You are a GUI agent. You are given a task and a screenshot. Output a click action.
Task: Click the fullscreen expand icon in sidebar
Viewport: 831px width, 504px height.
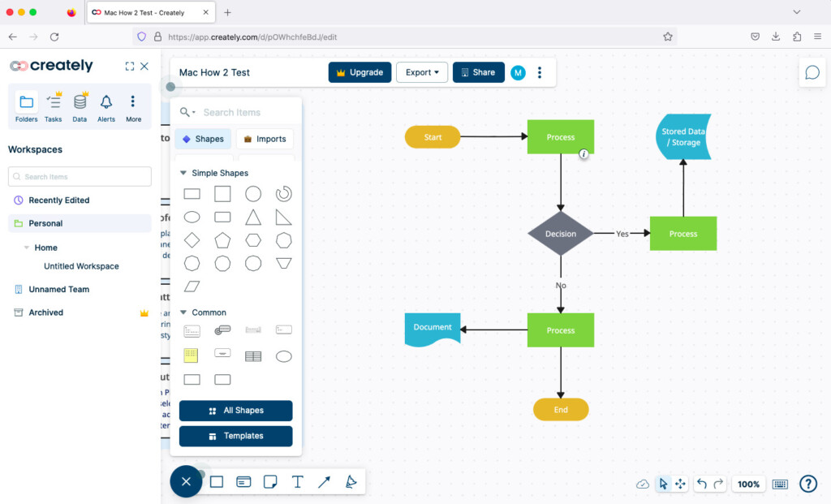click(129, 67)
